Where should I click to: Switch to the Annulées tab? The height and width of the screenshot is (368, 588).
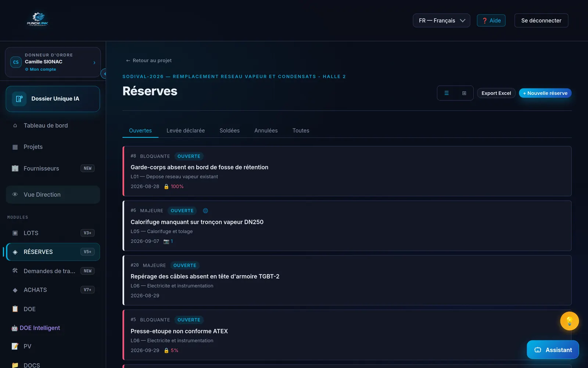pos(266,131)
